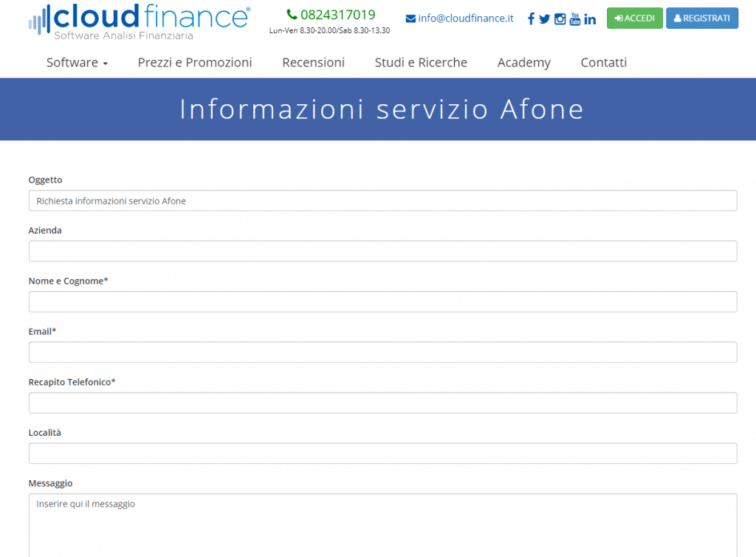This screenshot has width=756, height=557.
Task: Open the Academy section
Action: point(523,63)
